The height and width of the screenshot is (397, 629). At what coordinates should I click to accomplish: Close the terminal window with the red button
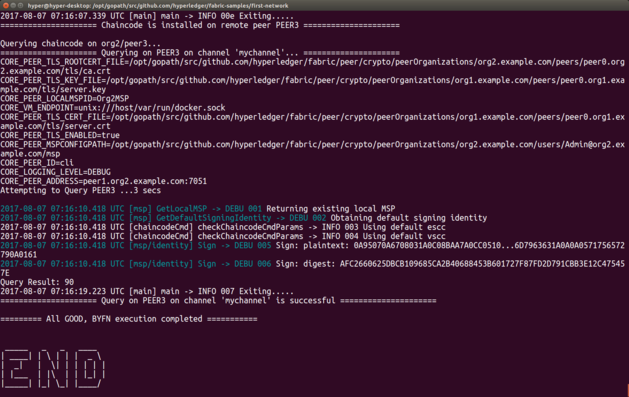click(x=5, y=5)
